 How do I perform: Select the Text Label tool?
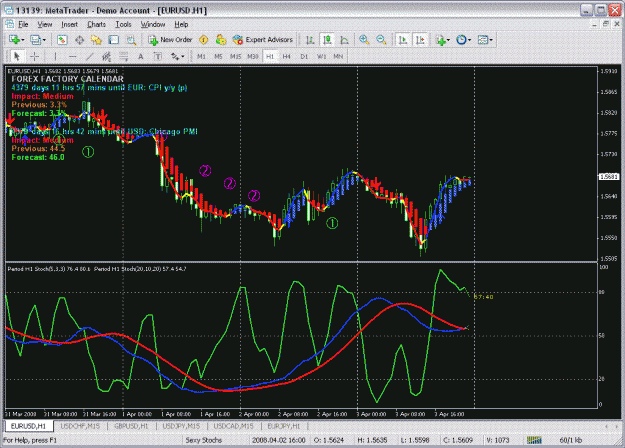pos(158,57)
